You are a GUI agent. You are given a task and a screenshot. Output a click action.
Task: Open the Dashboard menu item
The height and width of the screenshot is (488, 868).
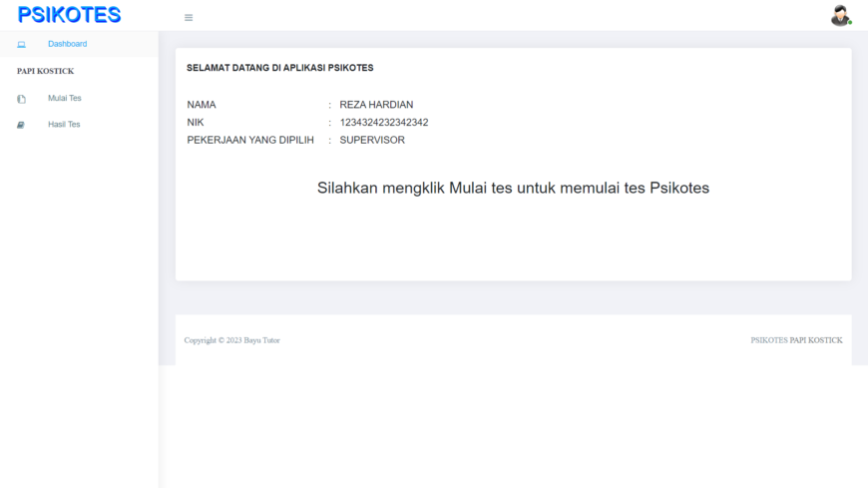click(x=68, y=44)
